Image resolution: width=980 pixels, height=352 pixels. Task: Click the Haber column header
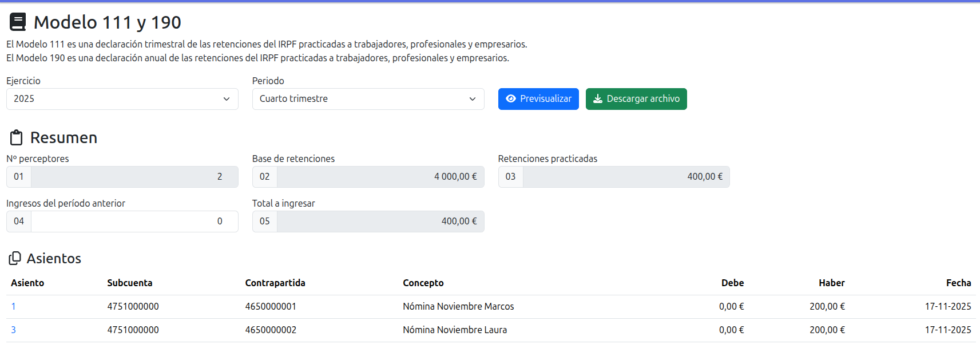click(x=831, y=283)
